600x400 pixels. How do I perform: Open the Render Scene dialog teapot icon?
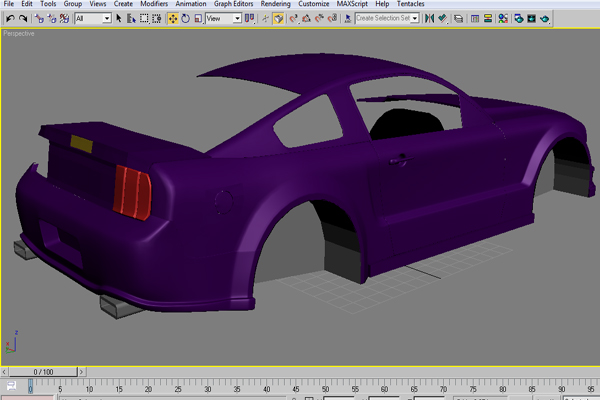(x=518, y=18)
